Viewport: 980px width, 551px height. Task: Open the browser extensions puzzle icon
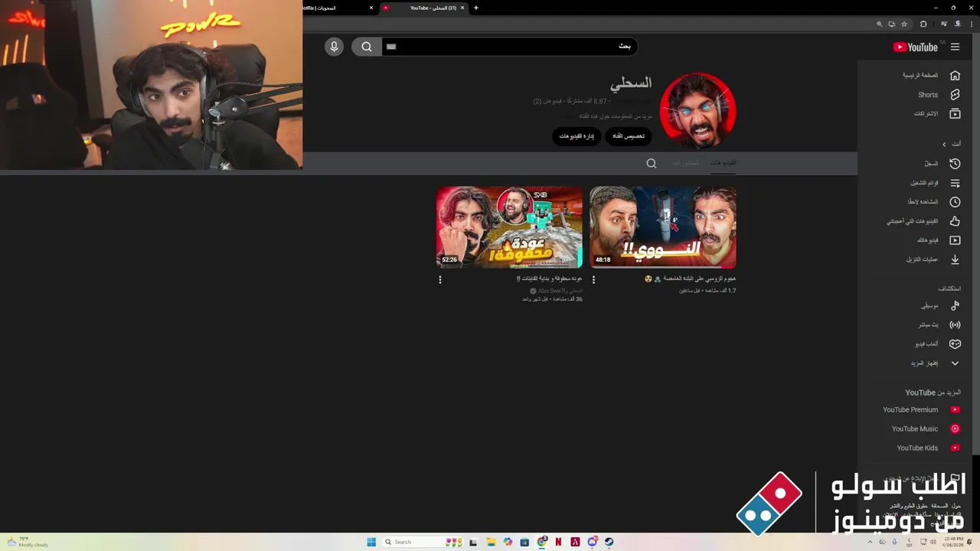[x=923, y=24]
